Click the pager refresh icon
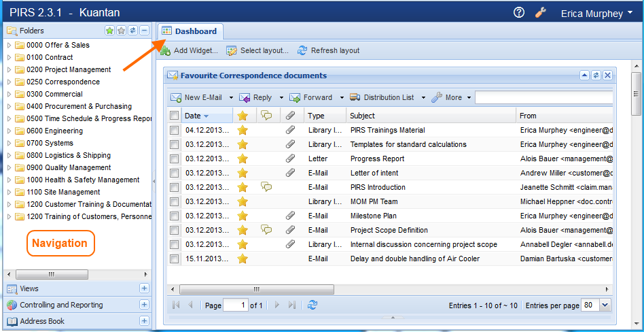The width and height of the screenshot is (644, 332). (312, 305)
